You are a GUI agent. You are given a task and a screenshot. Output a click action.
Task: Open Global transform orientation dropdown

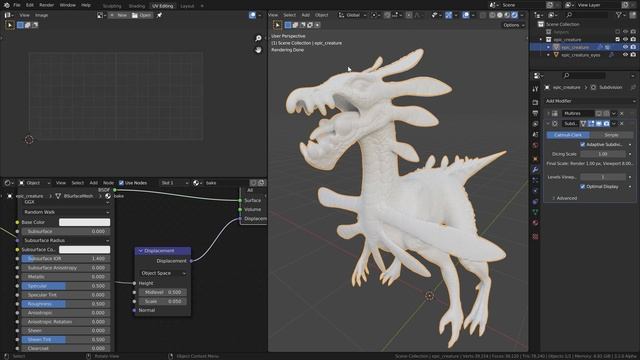click(352, 15)
